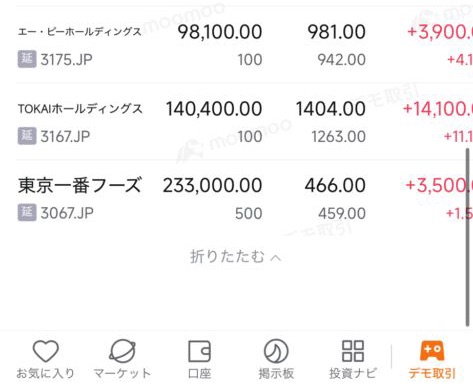Screen dimensions: 473x392
Task: Select the 3175.JP ticker code
Action: click(x=66, y=60)
